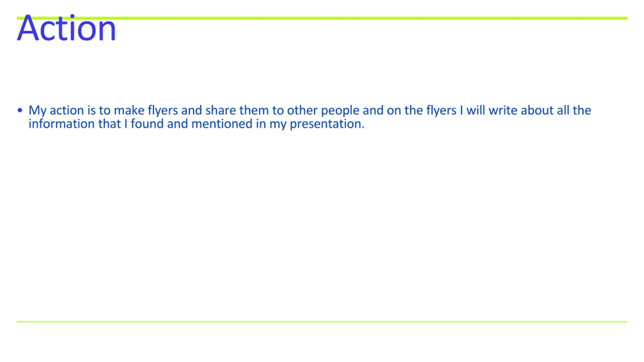The height and width of the screenshot is (362, 644).
Task: Click the word "people" in the first line
Action: pos(340,111)
